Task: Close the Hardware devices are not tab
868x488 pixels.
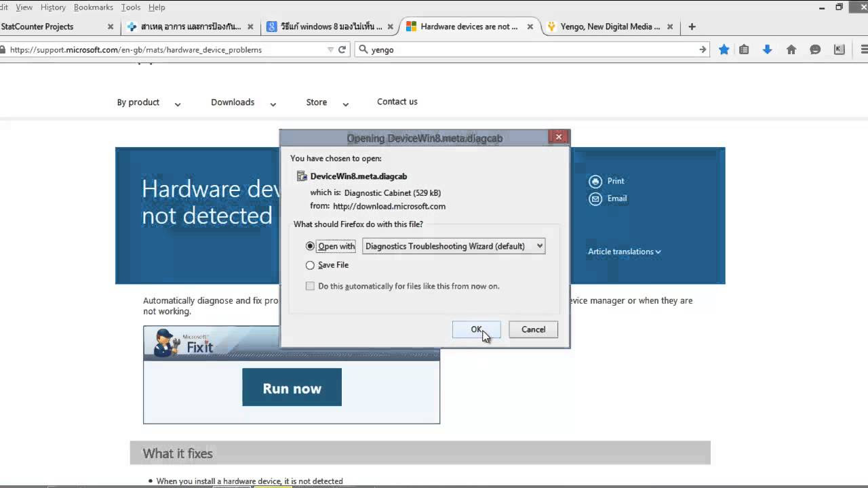Action: click(530, 27)
